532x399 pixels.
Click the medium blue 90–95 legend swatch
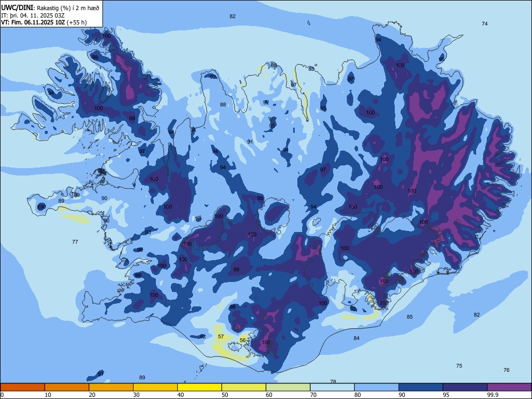click(x=421, y=387)
